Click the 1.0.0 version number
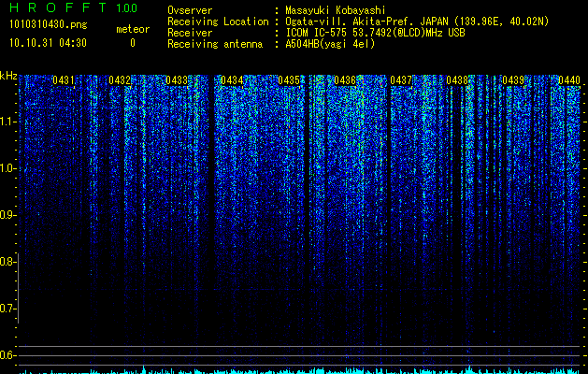This screenshot has width=588, height=374. 127,8
